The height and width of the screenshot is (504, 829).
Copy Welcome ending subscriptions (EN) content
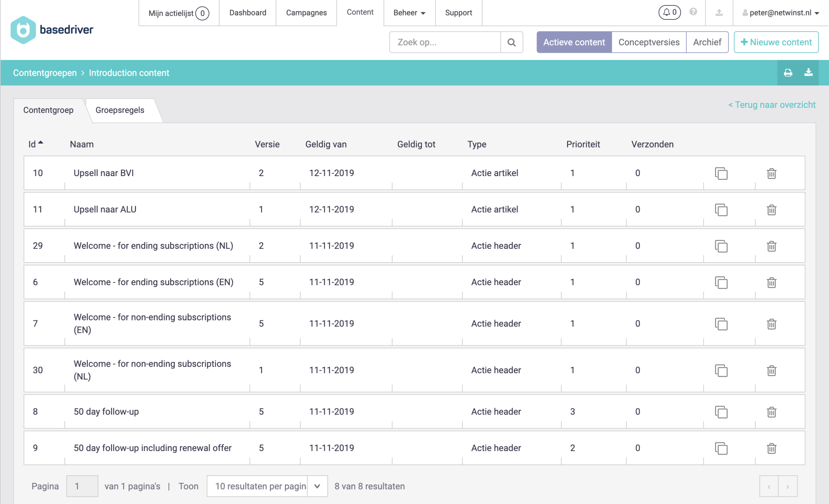tap(721, 283)
